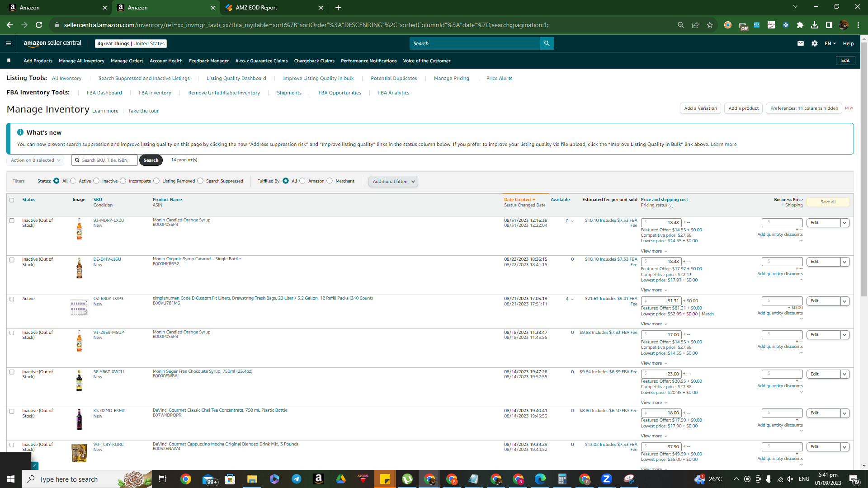Viewport: 868px width, 488px height.
Task: Open Windows Start menu
Action: [x=11, y=479]
